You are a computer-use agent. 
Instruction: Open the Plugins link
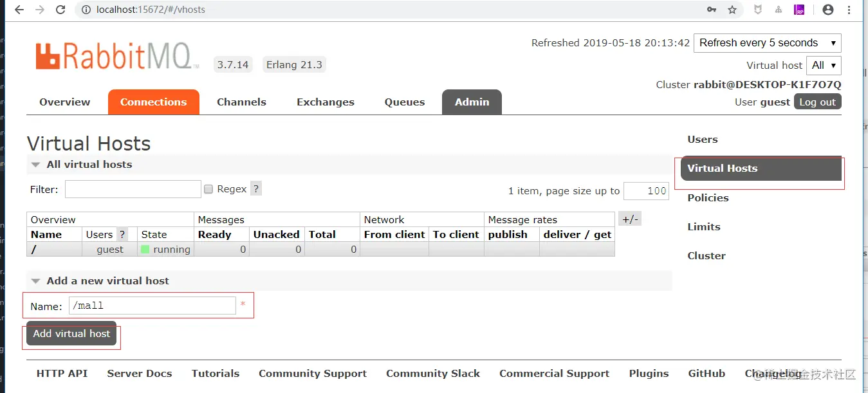[x=649, y=374]
